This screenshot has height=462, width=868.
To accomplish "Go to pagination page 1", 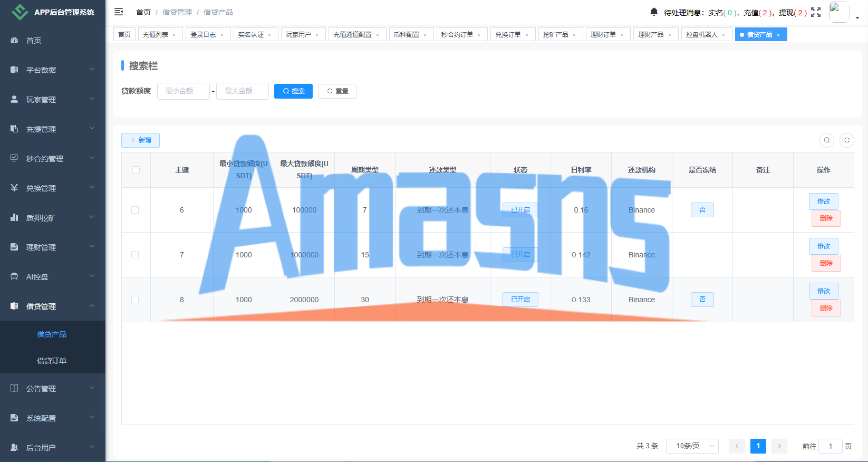I will [758, 446].
